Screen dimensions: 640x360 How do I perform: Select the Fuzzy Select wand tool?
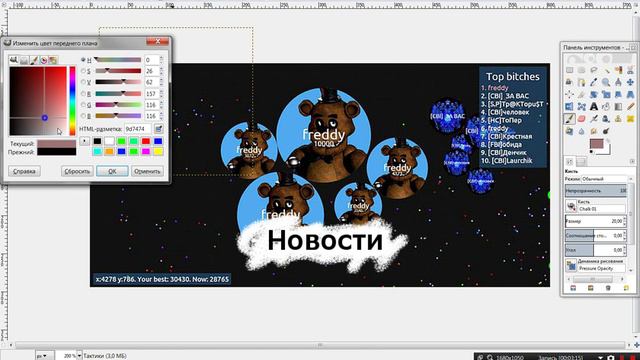pyautogui.click(x=606, y=71)
